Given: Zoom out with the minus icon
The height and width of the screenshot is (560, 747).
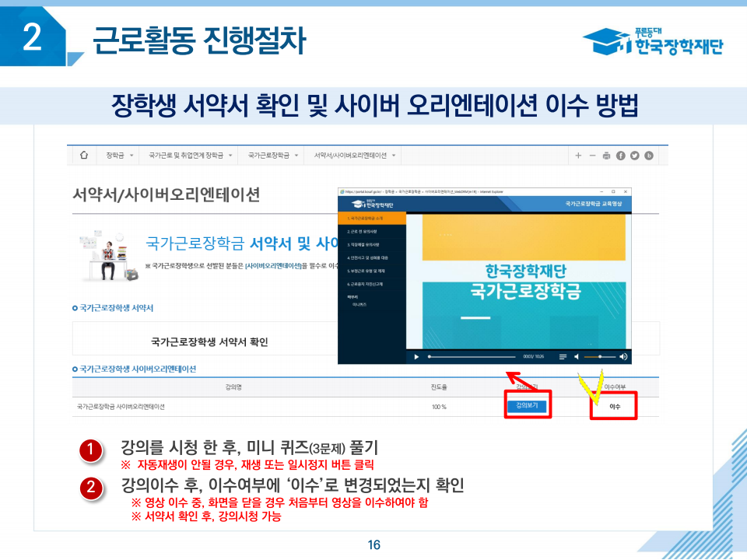Looking at the screenshot, I should tap(592, 156).
